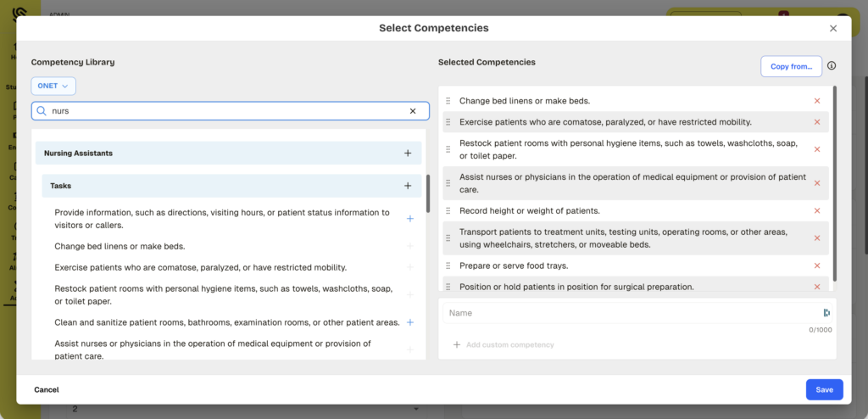The width and height of the screenshot is (868, 419).
Task: Cancel the competency selection
Action: 47,389
